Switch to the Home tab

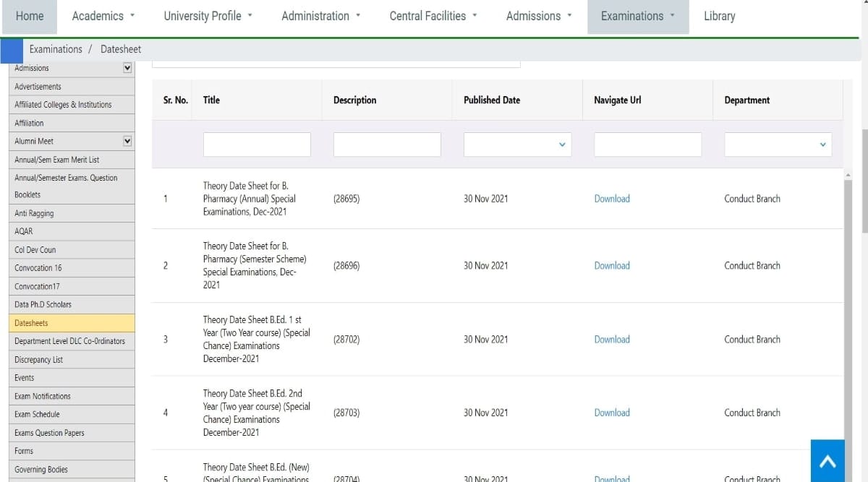(29, 15)
